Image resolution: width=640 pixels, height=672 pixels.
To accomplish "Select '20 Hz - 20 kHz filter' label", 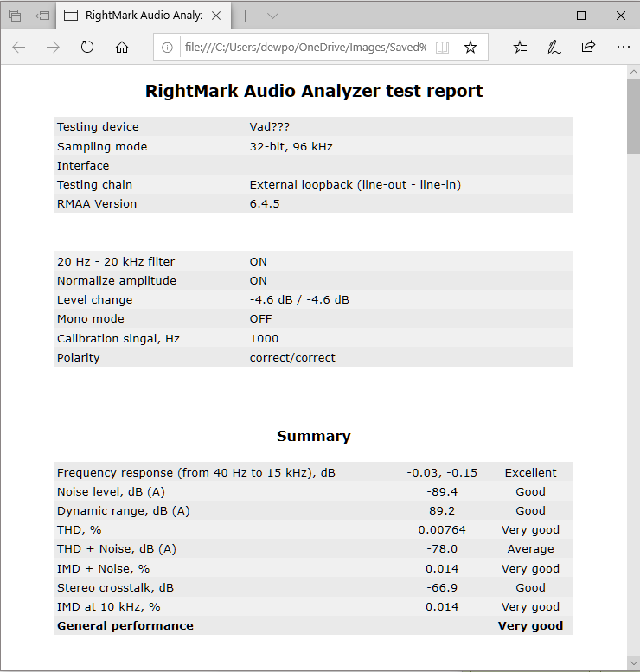I will (x=116, y=261).
